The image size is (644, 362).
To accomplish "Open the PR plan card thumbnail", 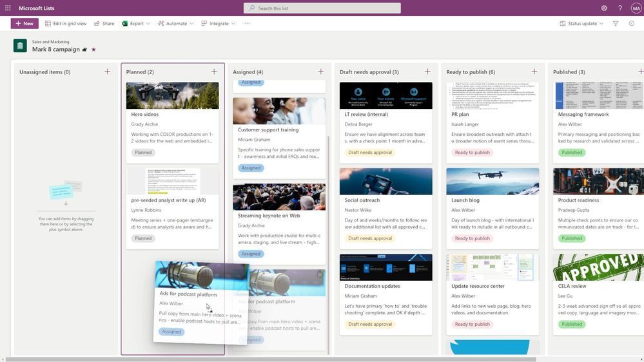I will [493, 95].
